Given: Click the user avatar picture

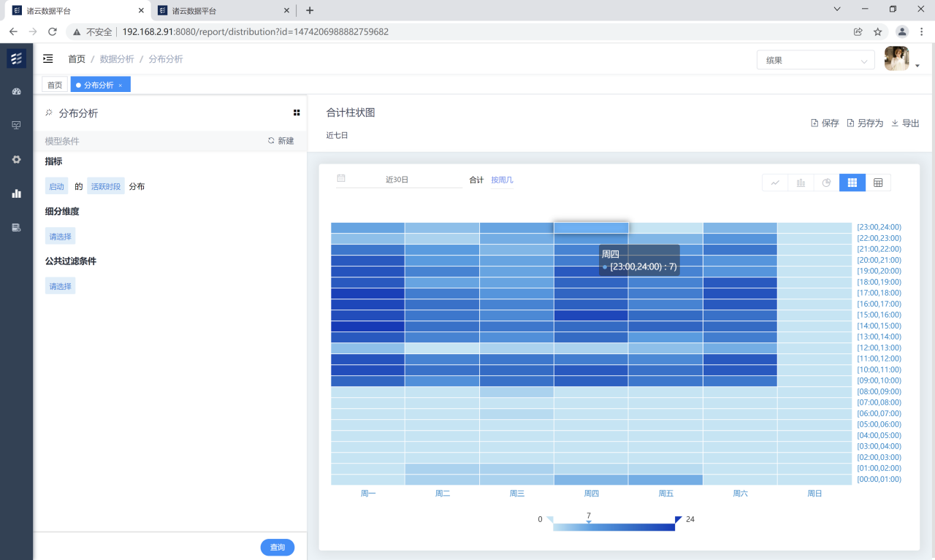Looking at the screenshot, I should (896, 58).
